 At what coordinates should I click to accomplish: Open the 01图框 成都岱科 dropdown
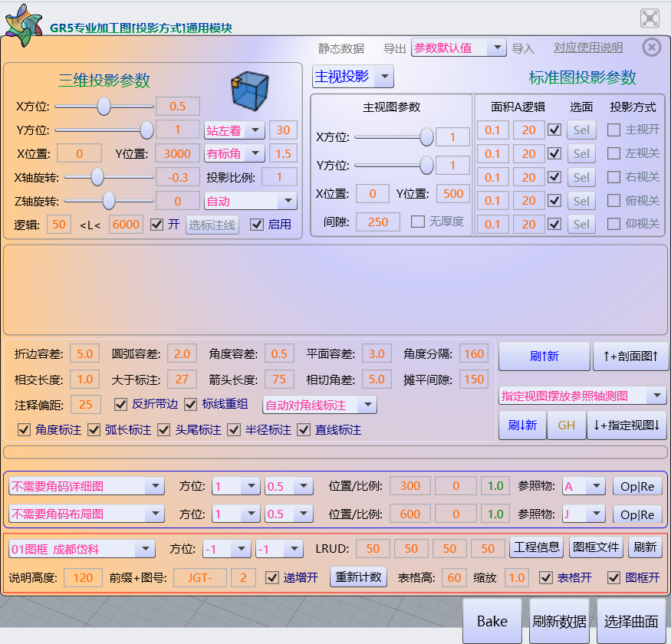[x=85, y=547]
